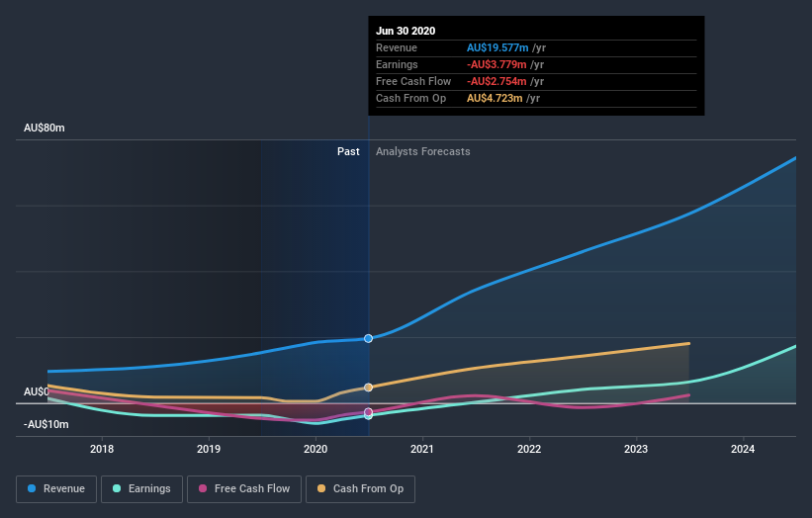812x518 pixels.
Task: Toggle the Revenue legend button
Action: click(x=56, y=489)
